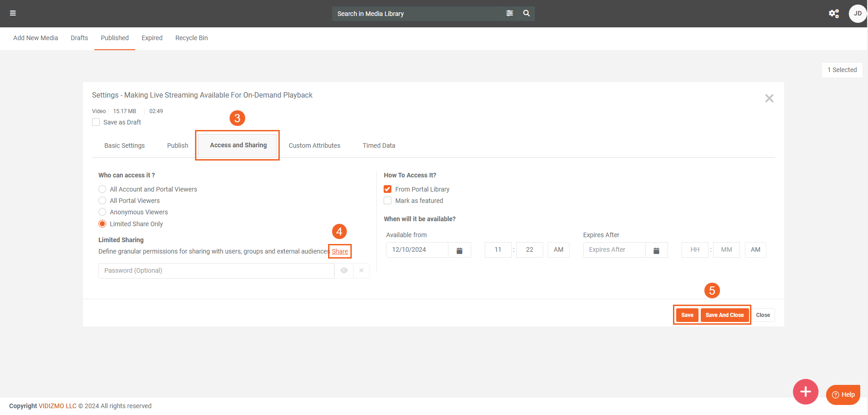Open the JD user profile avatar
Viewport: 868px width, 415px height.
(857, 13)
